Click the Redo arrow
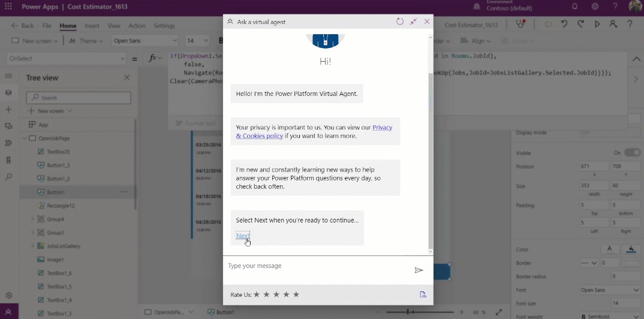 pyautogui.click(x=581, y=24)
